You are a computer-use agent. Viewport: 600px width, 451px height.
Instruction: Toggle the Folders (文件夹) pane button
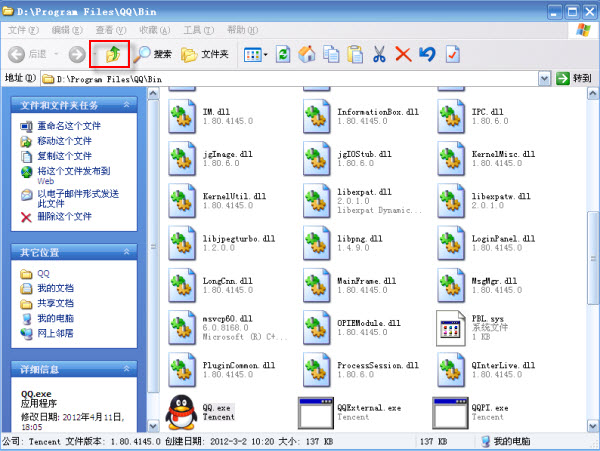[204, 54]
